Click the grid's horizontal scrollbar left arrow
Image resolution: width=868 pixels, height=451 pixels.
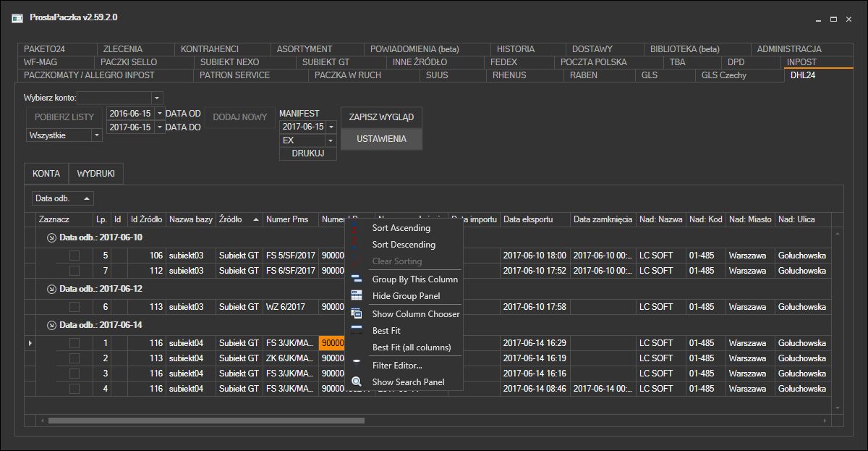coord(42,420)
